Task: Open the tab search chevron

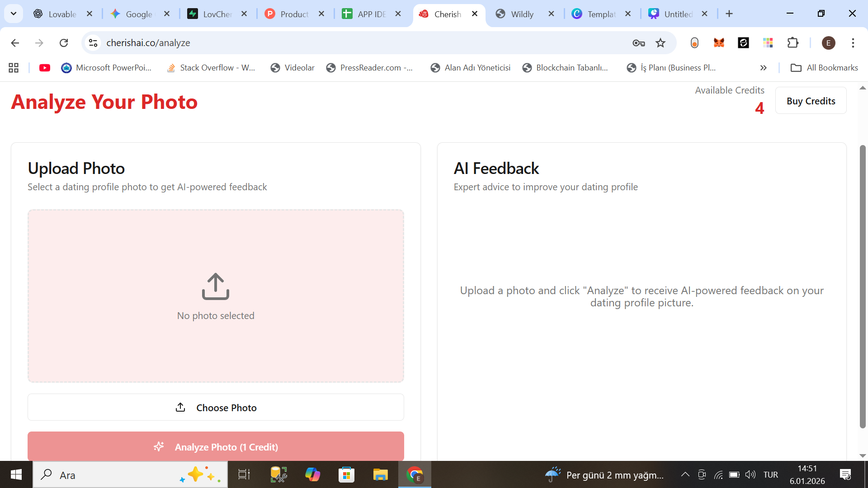Action: click(x=14, y=14)
